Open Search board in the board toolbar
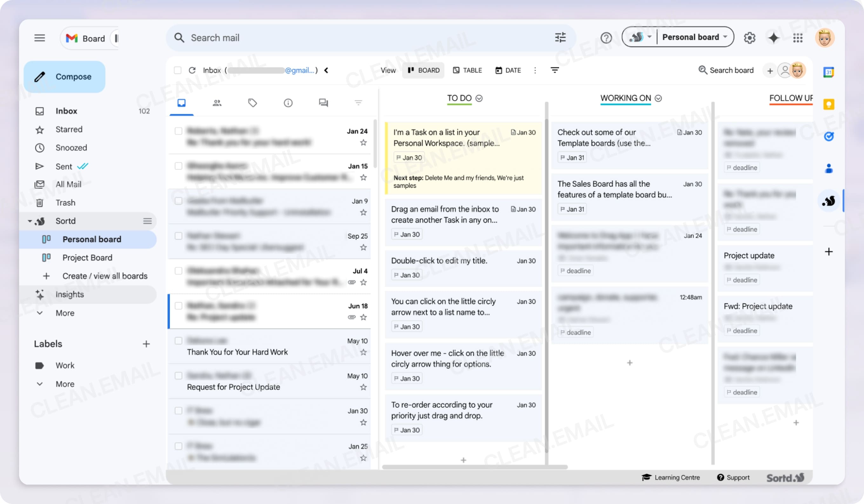The image size is (864, 504). point(726,70)
